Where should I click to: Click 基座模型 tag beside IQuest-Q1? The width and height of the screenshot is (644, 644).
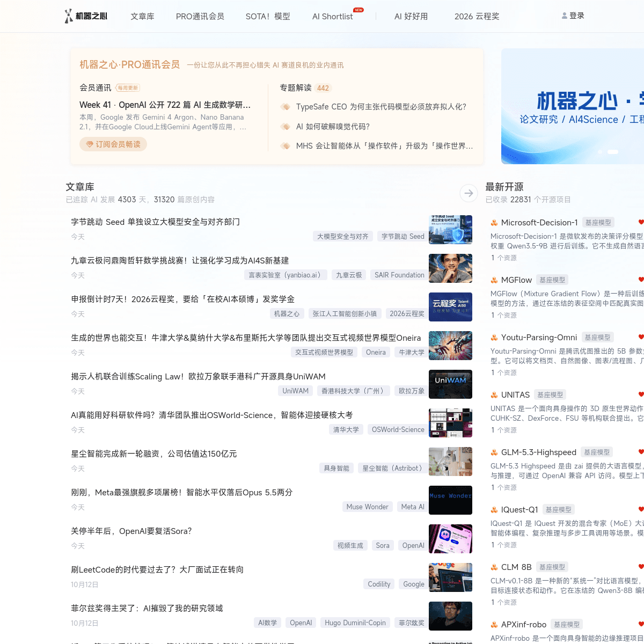[x=559, y=509]
